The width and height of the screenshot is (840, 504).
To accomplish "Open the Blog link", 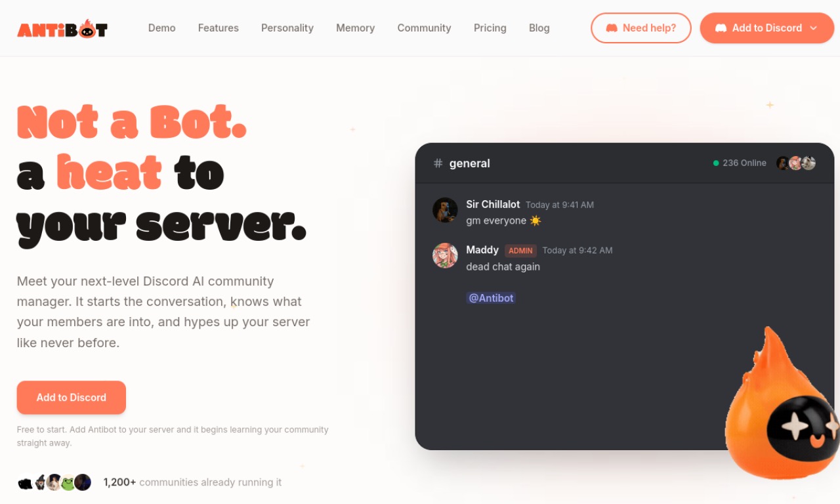I will click(539, 28).
